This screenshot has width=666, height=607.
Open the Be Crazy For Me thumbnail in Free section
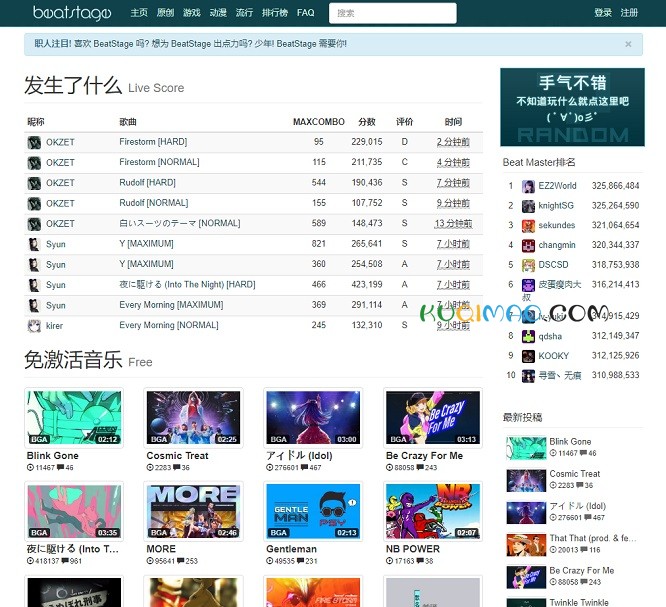pos(433,418)
